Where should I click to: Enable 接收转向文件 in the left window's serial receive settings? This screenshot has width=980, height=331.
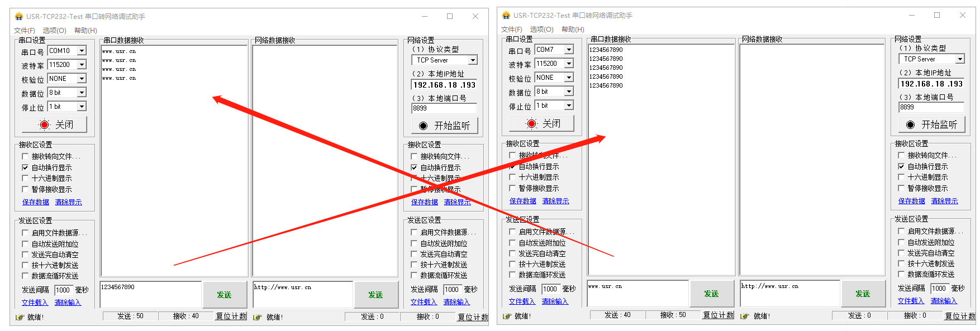(x=25, y=156)
